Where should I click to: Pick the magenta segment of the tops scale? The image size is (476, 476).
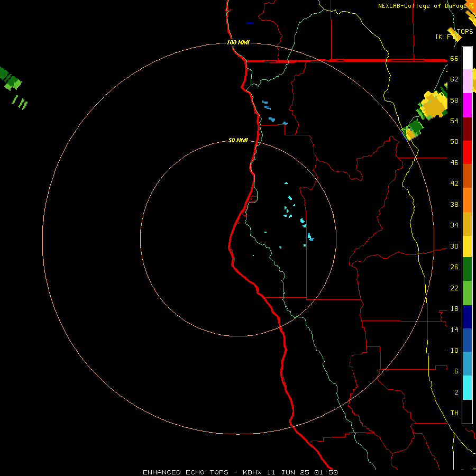click(x=467, y=105)
